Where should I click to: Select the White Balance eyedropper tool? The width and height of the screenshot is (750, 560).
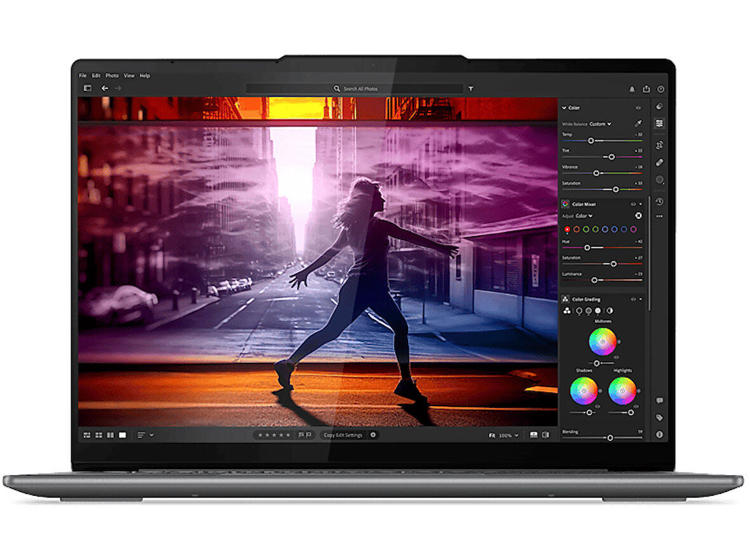(638, 124)
